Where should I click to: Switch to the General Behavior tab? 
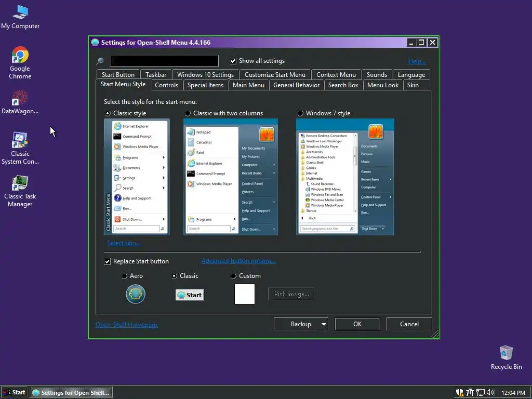[x=296, y=85]
